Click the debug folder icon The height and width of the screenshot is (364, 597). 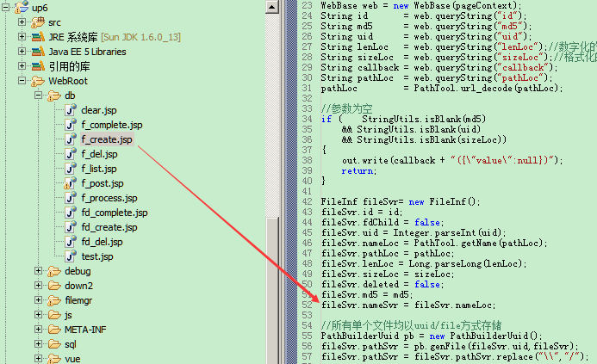coord(54,271)
